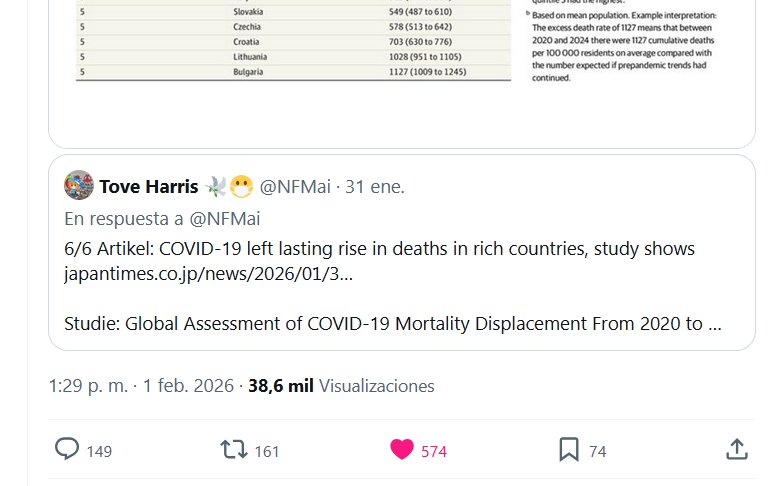Image resolution: width=776 pixels, height=486 pixels.
Task: Click the 74 bookmarks count
Action: pyautogui.click(x=597, y=452)
